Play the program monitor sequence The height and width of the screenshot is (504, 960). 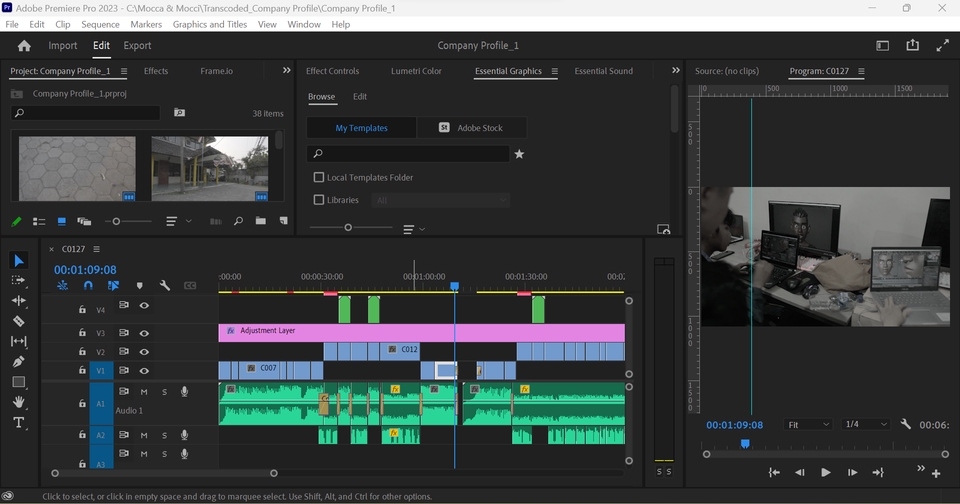pyautogui.click(x=825, y=472)
